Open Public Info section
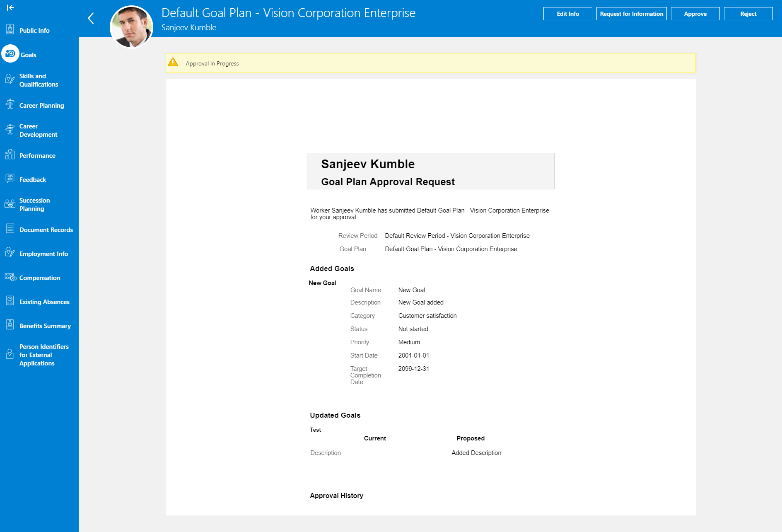Screen dimensions: 782x532 [34, 31]
